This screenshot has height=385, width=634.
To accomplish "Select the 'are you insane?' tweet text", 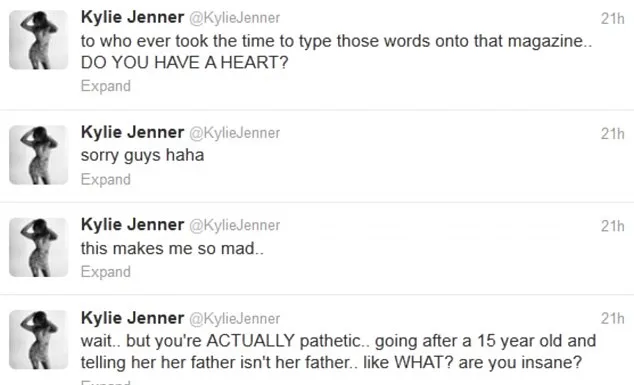I will 338,351.
